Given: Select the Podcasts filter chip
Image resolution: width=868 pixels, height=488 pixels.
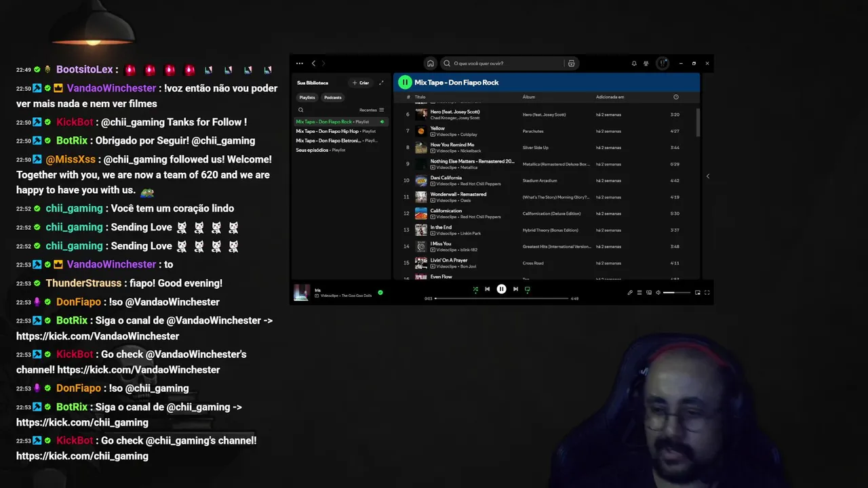Looking at the screenshot, I should (x=333, y=98).
